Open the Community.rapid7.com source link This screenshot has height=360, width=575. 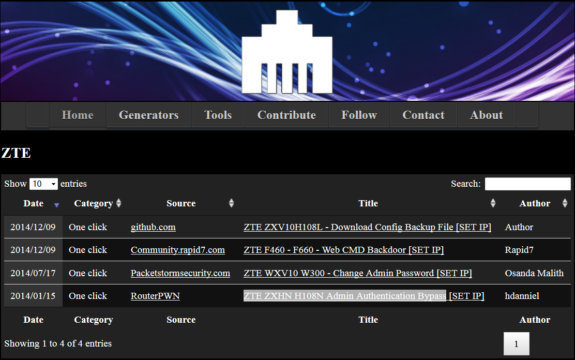pos(177,250)
